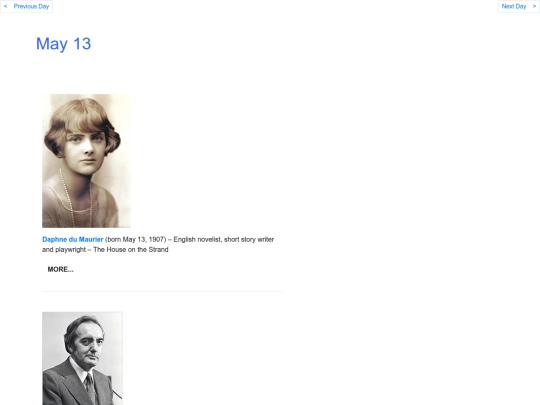Click the necktie in the second portrait

click(x=90, y=388)
